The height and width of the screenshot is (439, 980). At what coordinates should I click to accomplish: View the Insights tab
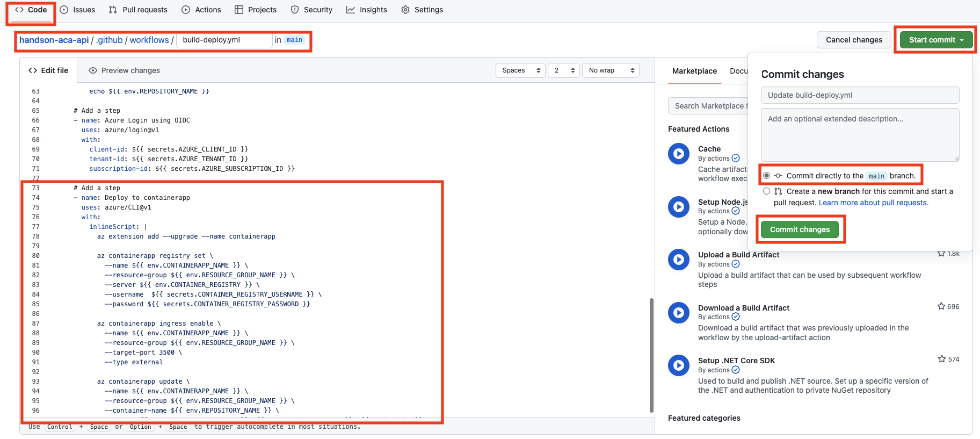[367, 10]
